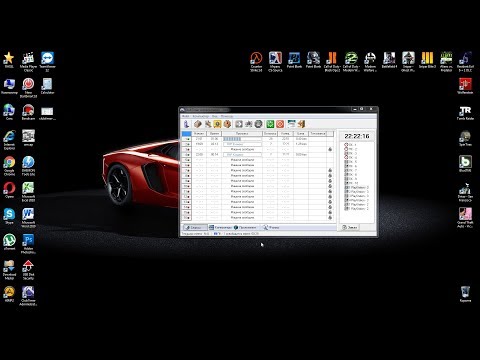
Task: Launch Google Chrome from the desktop
Action: (x=9, y=166)
